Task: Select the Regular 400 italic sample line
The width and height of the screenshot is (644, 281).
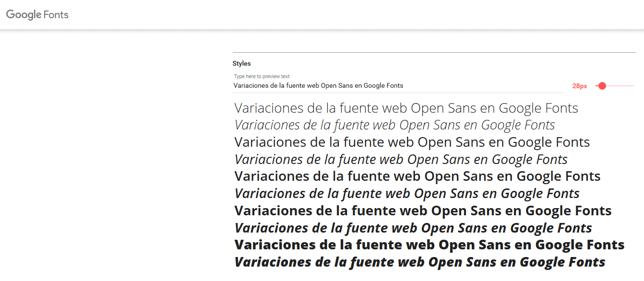Action: (x=401, y=160)
